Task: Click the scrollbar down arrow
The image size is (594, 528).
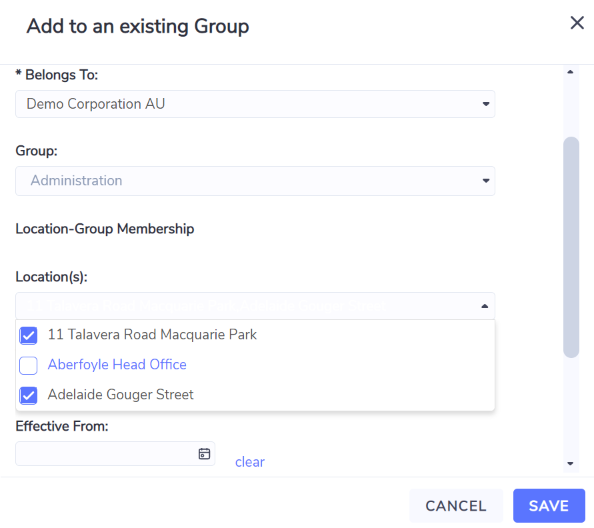Action: click(x=571, y=464)
